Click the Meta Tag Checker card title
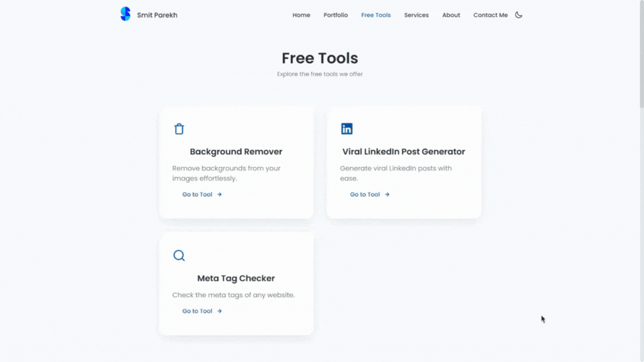Image resolution: width=644 pixels, height=362 pixels. tap(236, 278)
